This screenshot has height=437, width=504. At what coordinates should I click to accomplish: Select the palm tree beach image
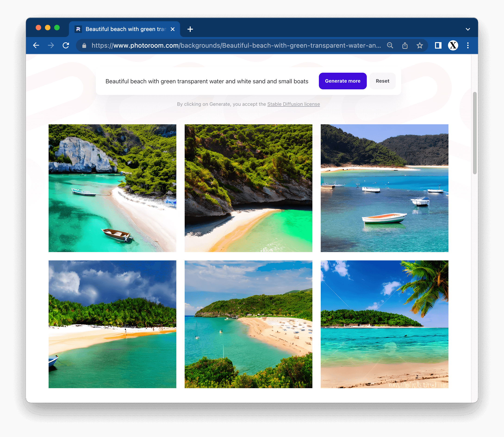[x=384, y=324]
